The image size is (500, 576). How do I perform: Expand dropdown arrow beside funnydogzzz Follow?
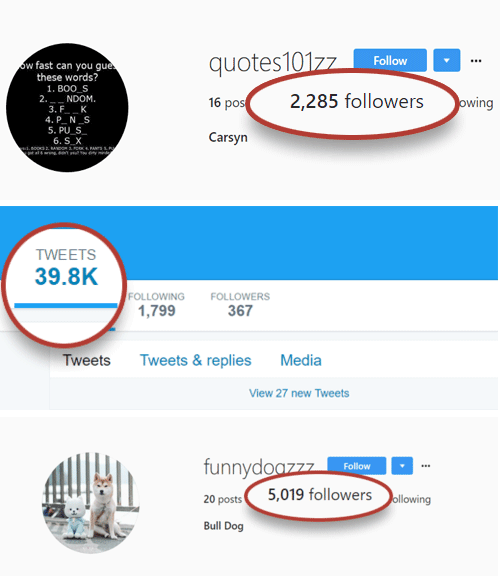coord(402,466)
